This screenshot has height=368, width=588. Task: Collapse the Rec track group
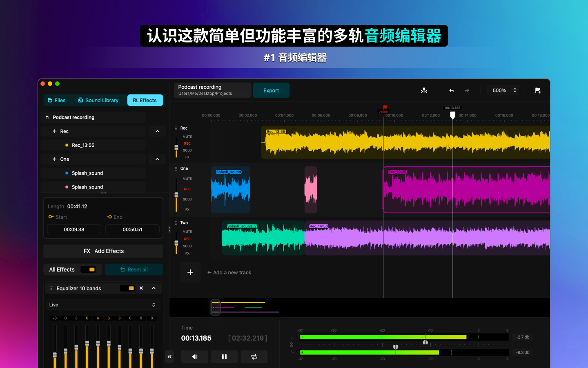tap(158, 131)
